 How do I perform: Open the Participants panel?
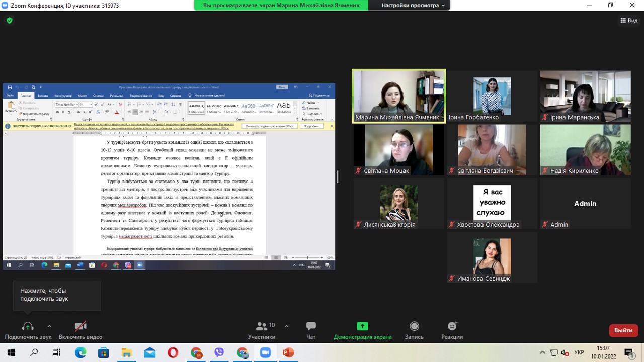262,327
